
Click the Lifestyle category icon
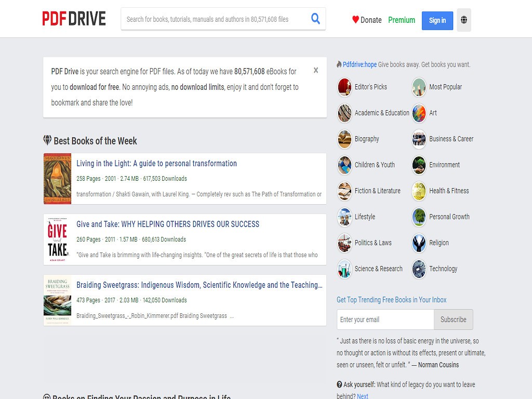coord(344,217)
